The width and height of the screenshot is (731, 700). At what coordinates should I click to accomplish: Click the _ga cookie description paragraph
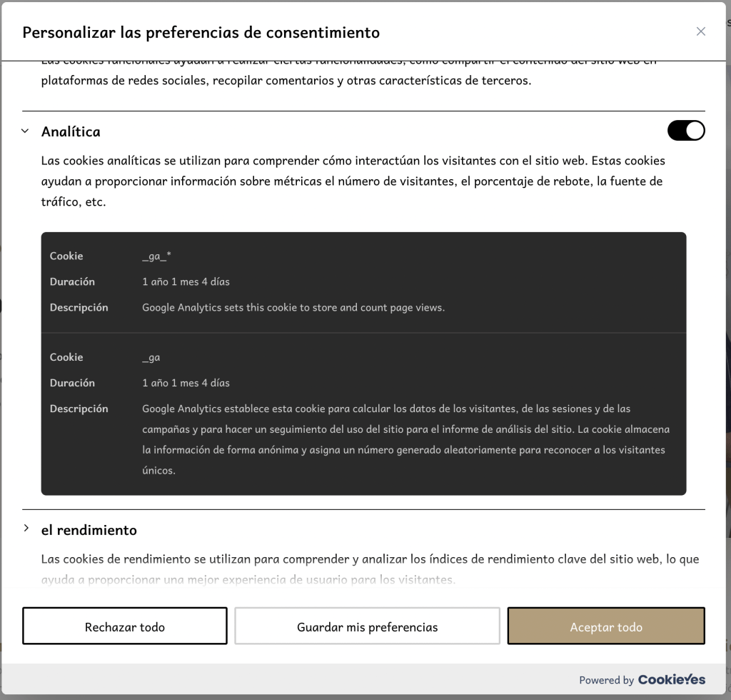[x=405, y=439]
